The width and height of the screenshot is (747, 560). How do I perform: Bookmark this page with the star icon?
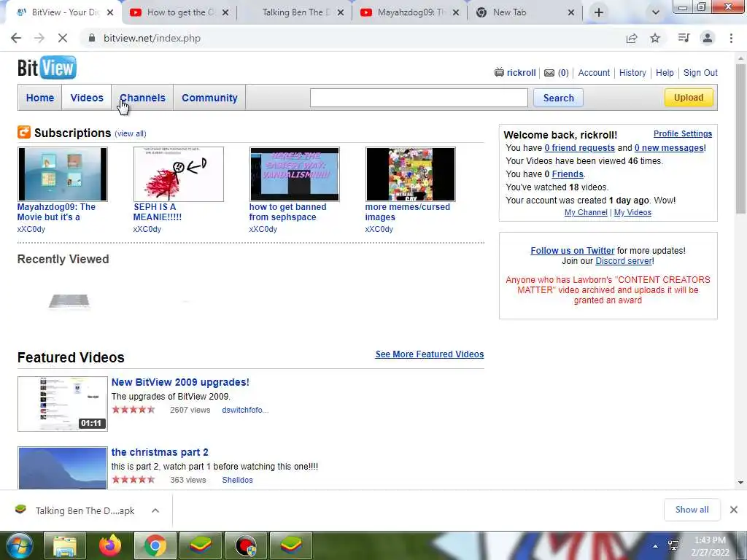[x=655, y=38]
